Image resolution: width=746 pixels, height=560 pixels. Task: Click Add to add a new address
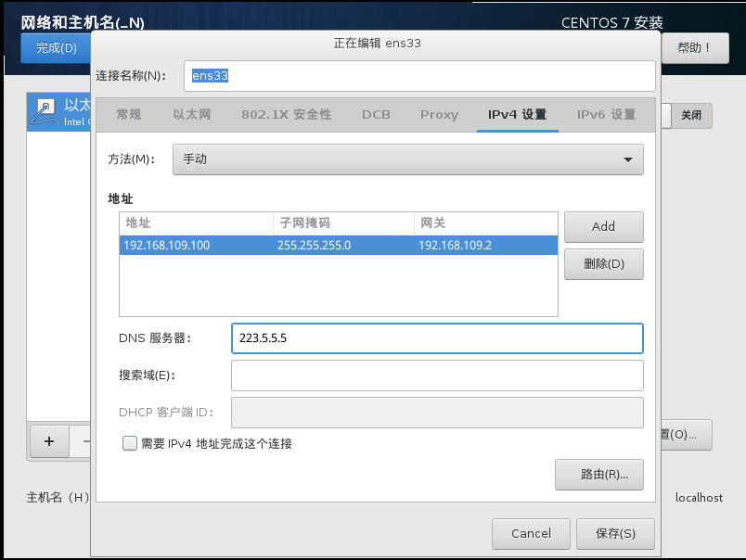click(603, 226)
